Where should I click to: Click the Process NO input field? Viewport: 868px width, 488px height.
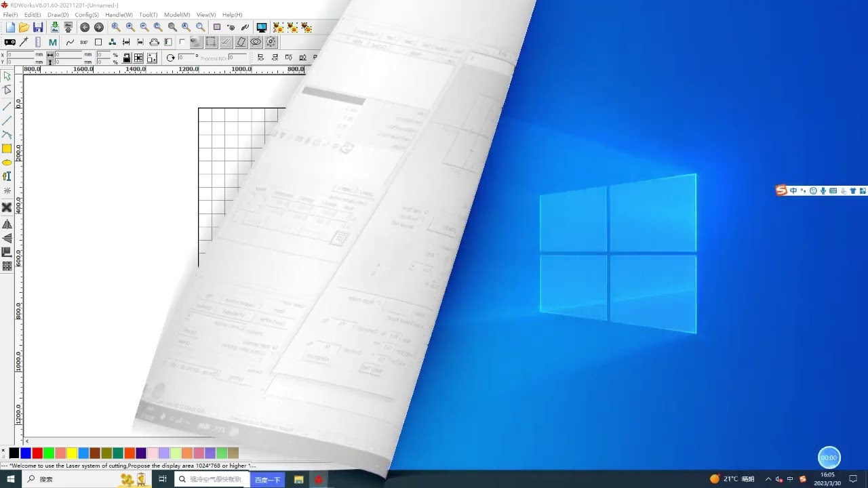pyautogui.click(x=237, y=58)
